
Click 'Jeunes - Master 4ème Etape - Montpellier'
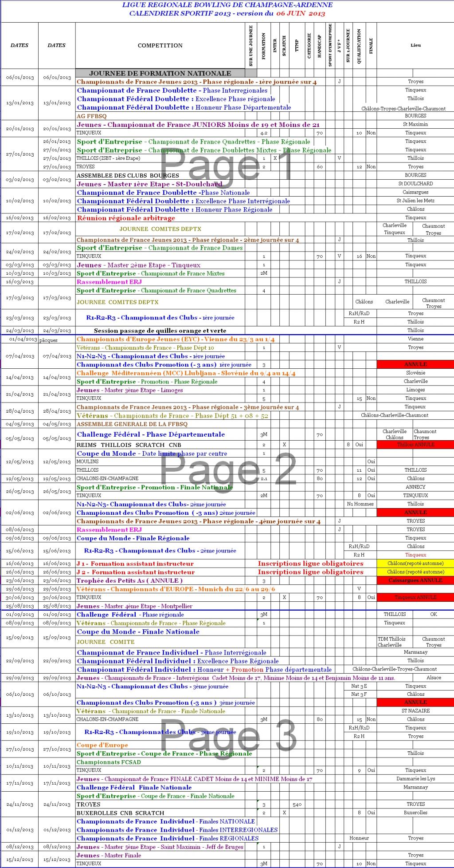[x=134, y=606]
